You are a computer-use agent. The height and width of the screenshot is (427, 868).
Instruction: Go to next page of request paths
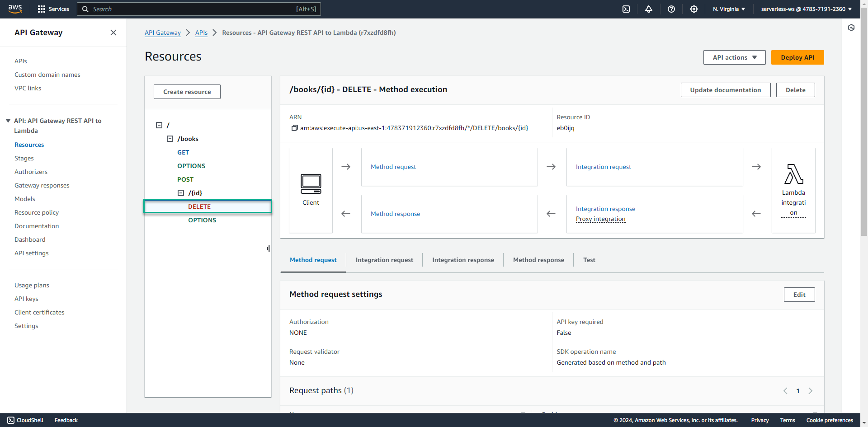click(811, 391)
